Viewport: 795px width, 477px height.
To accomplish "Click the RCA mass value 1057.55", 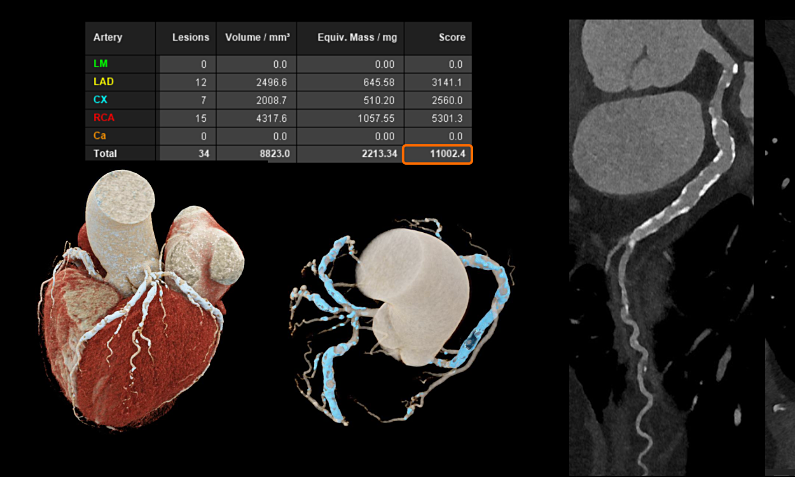I will click(x=376, y=118).
